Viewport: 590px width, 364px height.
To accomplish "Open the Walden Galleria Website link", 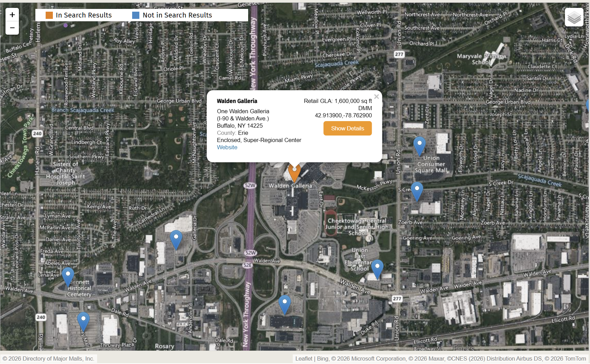I will [227, 147].
